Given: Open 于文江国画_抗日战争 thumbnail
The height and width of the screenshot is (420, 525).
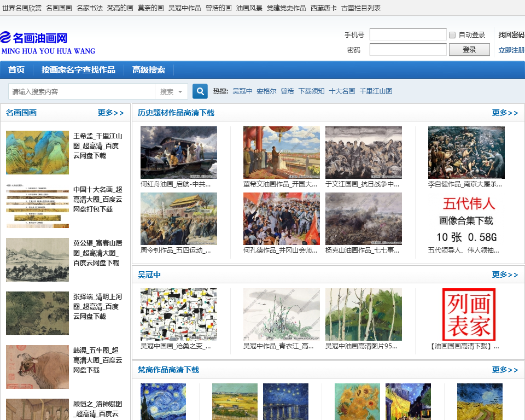Looking at the screenshot, I should click(364, 153).
